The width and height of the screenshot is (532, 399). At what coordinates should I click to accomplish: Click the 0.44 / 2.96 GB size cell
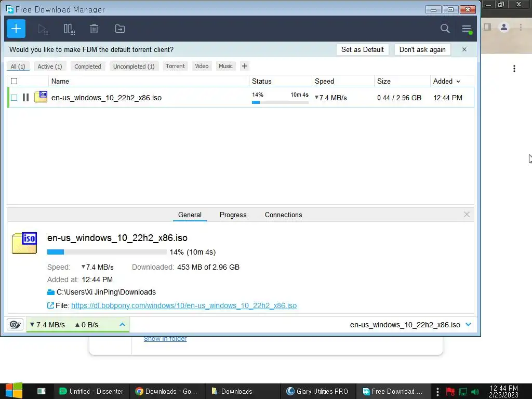[x=399, y=98]
